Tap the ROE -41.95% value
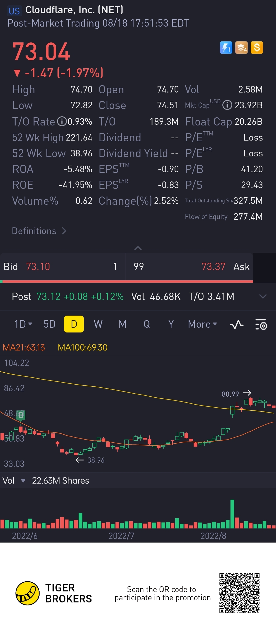This screenshot has height=644, width=276. (76, 185)
